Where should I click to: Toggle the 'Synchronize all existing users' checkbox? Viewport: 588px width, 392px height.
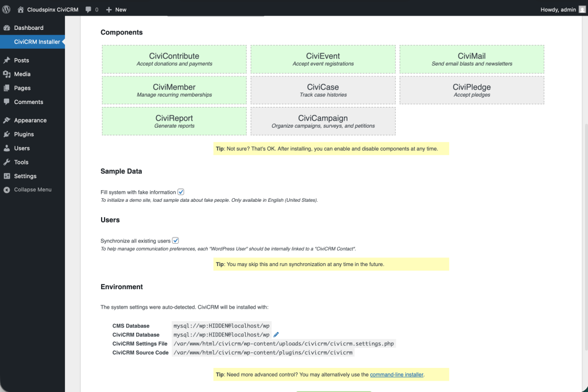tap(176, 240)
